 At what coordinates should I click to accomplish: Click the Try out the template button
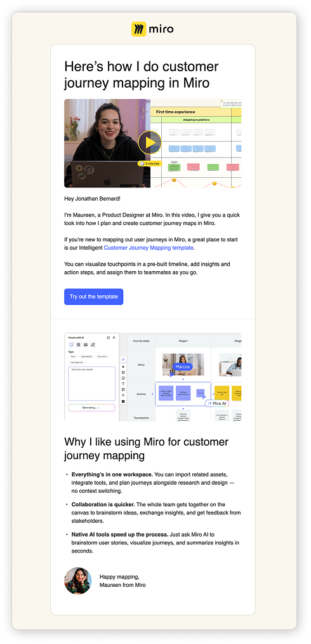click(93, 297)
